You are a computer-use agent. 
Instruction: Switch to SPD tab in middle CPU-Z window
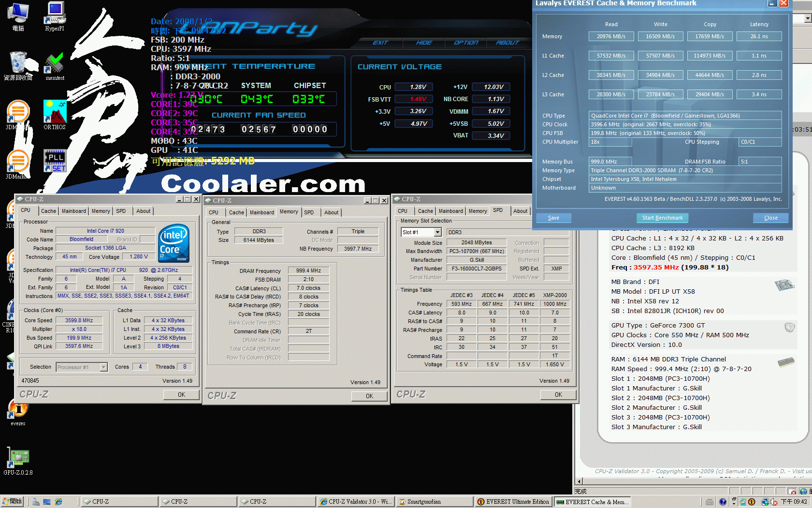309,212
